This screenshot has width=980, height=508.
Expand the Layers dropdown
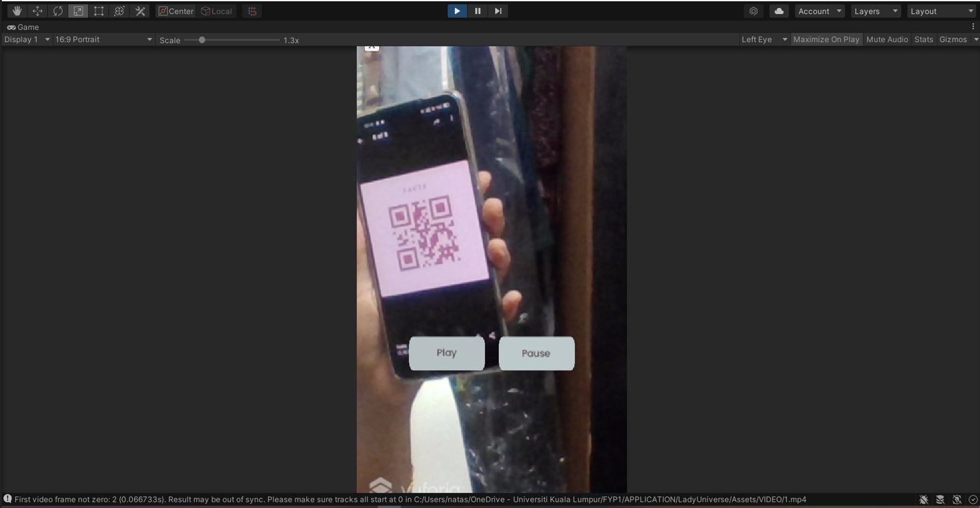(875, 11)
